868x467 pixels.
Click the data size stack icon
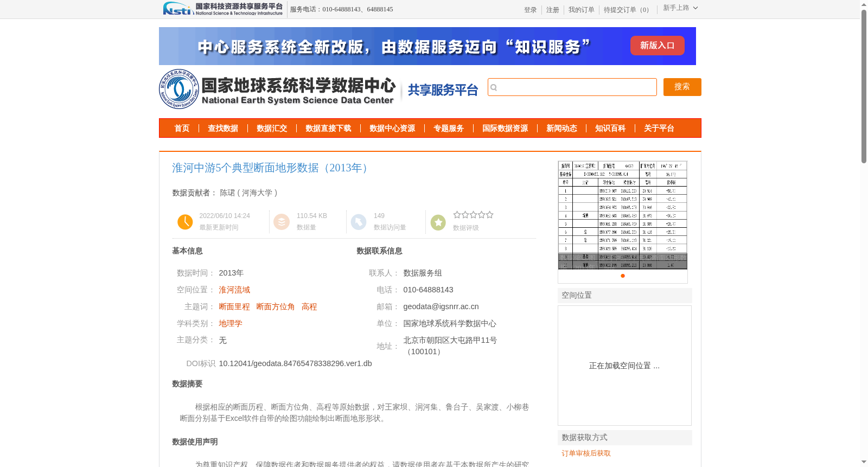[x=282, y=222]
